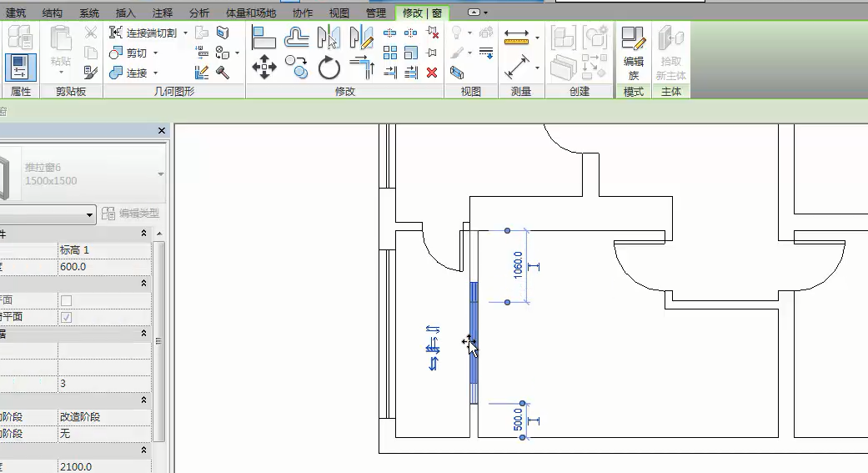Select the Aligned Dimension measure tool

[517, 67]
